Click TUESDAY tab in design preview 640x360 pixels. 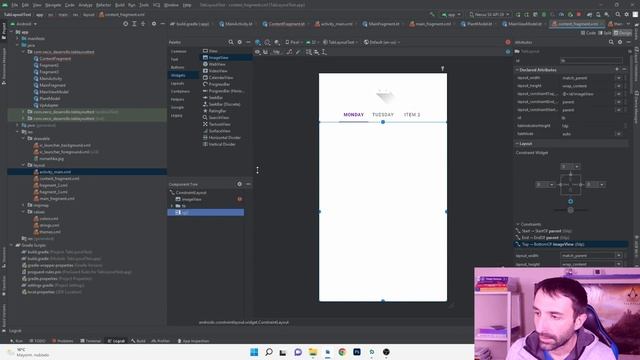point(383,115)
